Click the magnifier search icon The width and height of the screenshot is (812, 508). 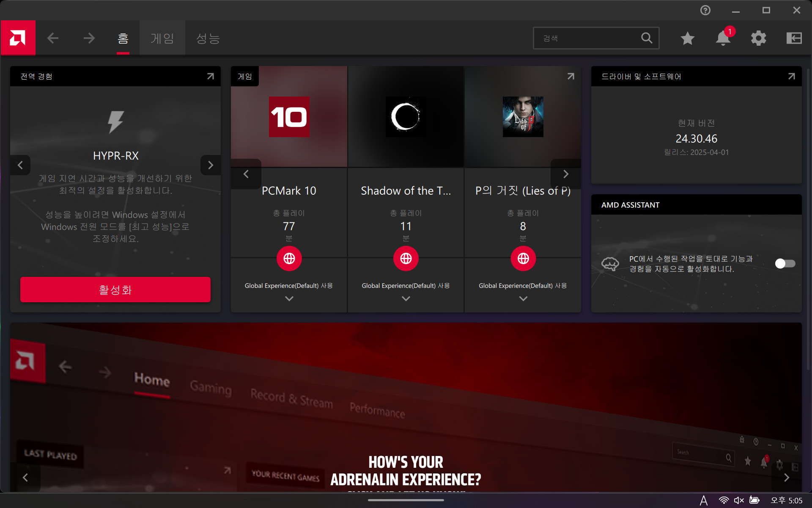click(x=647, y=38)
